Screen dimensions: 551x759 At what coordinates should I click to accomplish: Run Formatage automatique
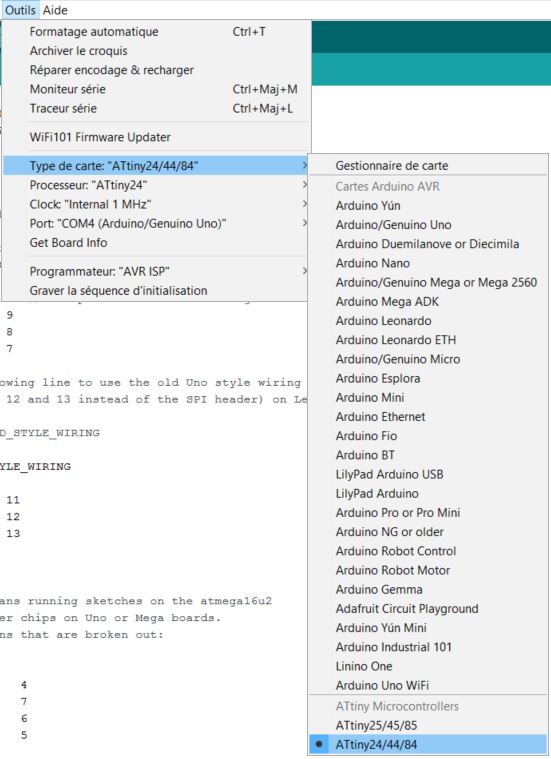click(x=155, y=32)
